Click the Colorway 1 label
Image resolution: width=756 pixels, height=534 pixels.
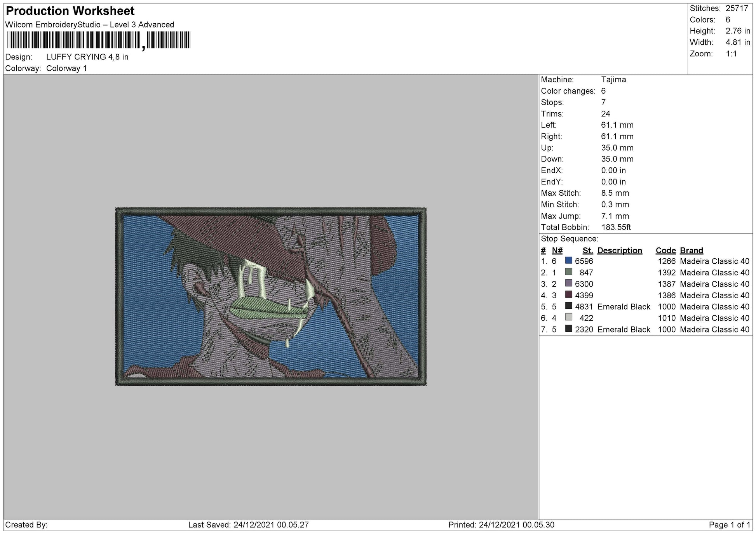tap(66, 68)
